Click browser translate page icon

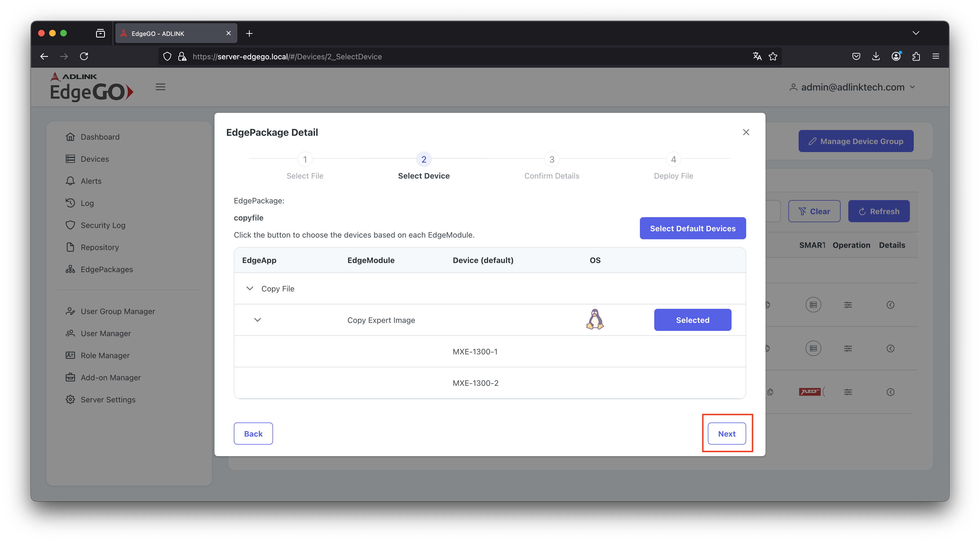pyautogui.click(x=757, y=56)
